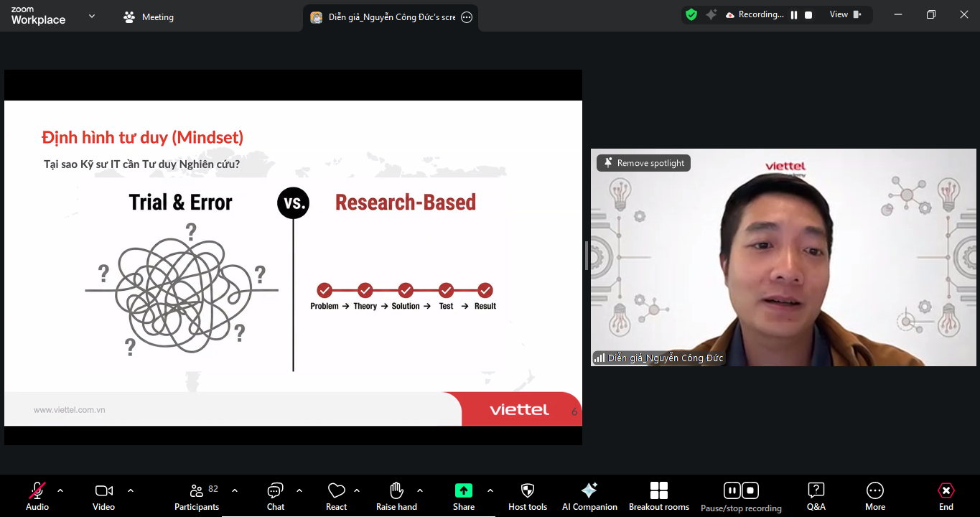
Task: Pause recording in top bar
Action: pyautogui.click(x=794, y=15)
